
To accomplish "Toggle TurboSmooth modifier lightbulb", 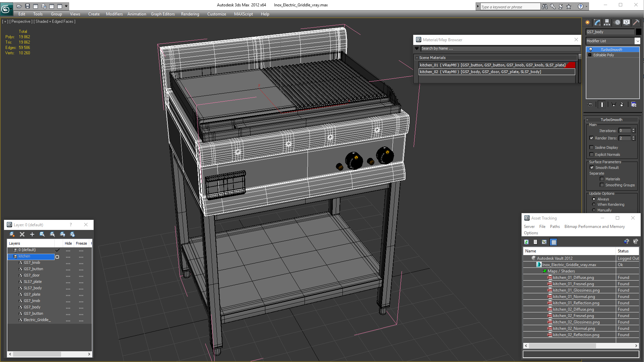I will 591,49.
